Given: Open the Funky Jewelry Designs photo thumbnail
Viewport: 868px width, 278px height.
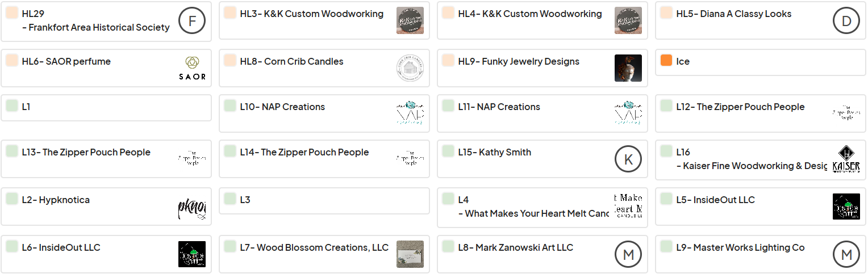Looking at the screenshot, I should click(628, 68).
